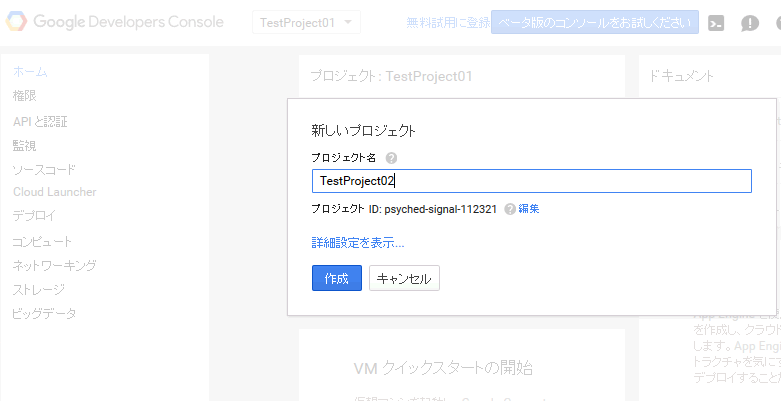The height and width of the screenshot is (401, 781).
Task: Open ソースコード in the sidebar
Action: (44, 169)
